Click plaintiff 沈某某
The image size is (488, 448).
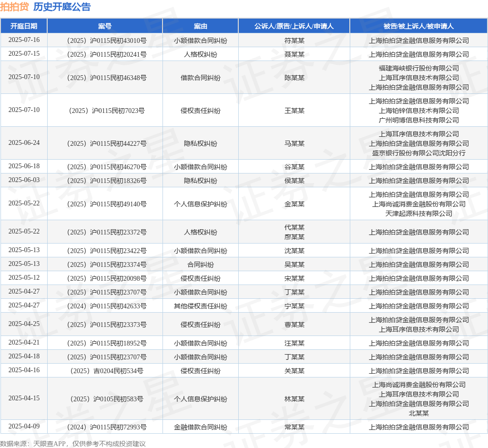pos(295,251)
